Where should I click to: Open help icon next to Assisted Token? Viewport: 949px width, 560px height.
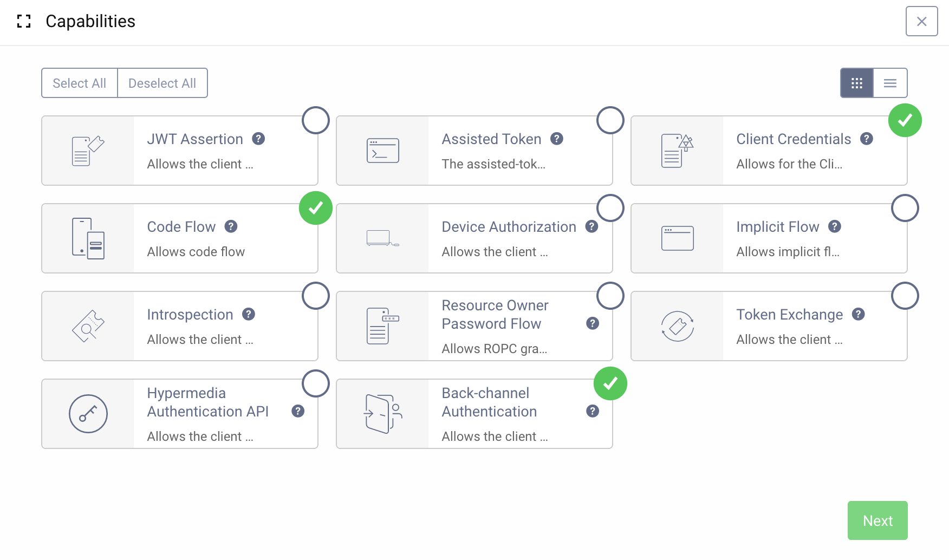pos(557,139)
